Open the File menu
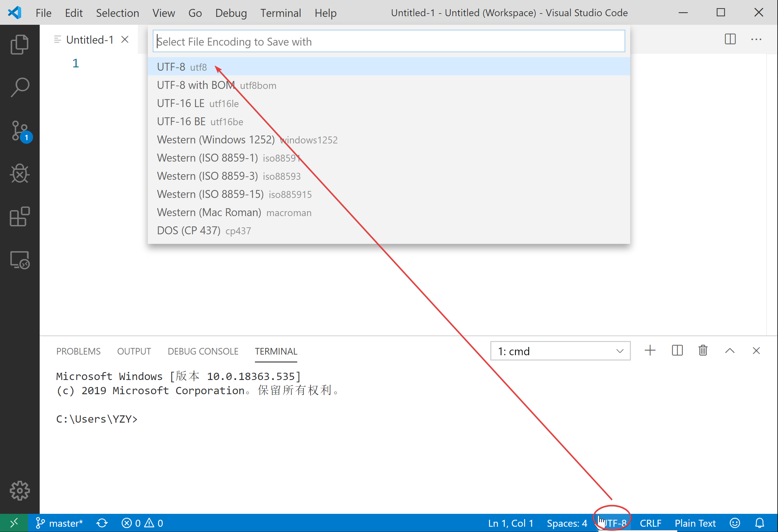The height and width of the screenshot is (532, 778). tap(44, 13)
